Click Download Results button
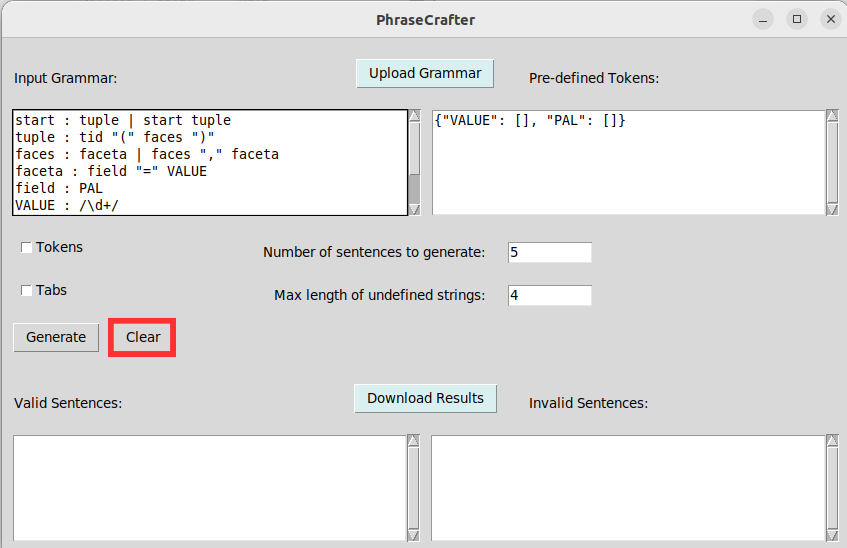This screenshot has height=548, width=847. coord(425,398)
